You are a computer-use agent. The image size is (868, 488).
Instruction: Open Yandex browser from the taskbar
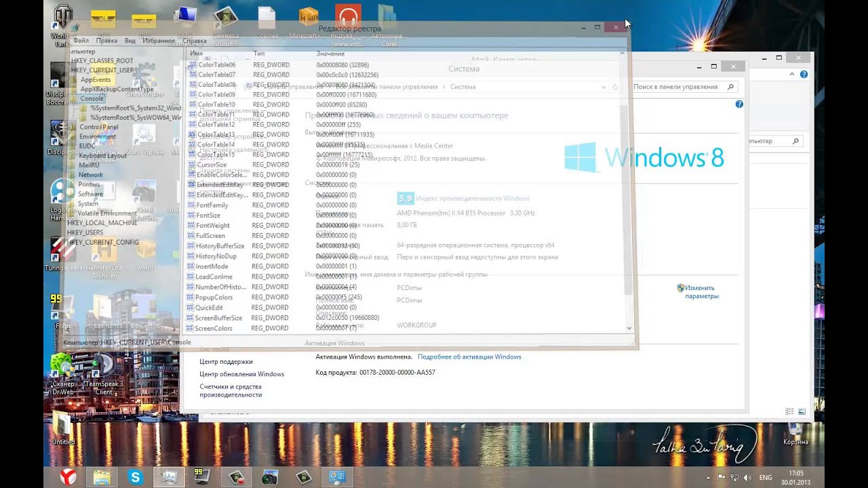pyautogui.click(x=68, y=477)
